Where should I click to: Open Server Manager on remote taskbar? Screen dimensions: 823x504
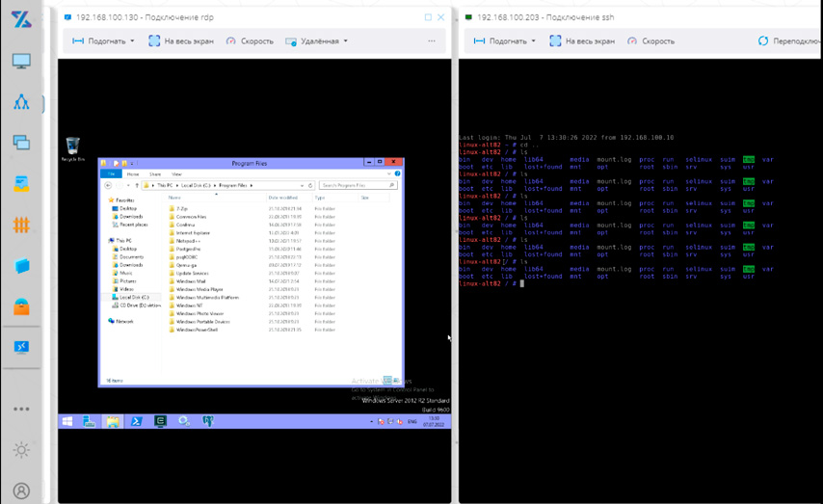click(x=90, y=421)
